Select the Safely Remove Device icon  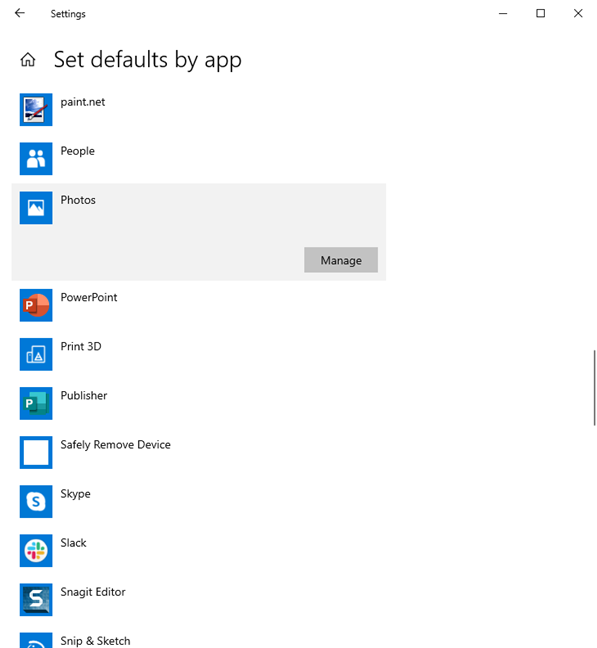click(x=36, y=452)
